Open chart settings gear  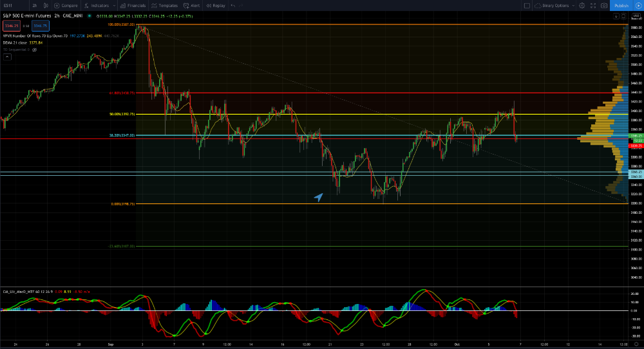582,5
